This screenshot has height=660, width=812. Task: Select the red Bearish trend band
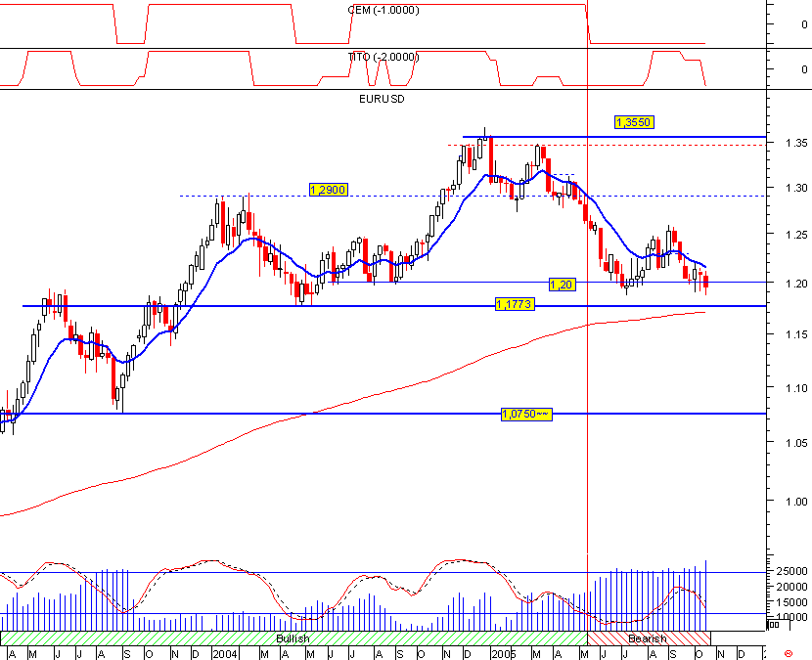[x=649, y=638]
